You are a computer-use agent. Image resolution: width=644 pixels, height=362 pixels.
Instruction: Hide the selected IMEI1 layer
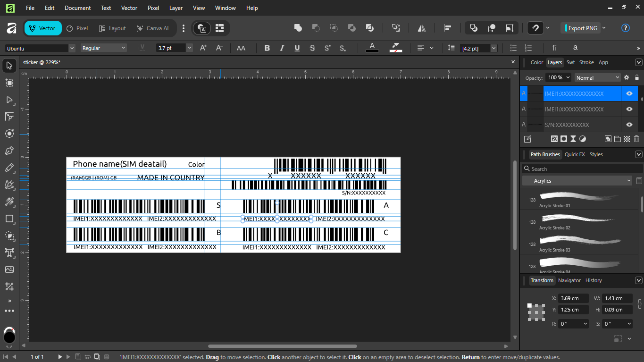pos(629,93)
